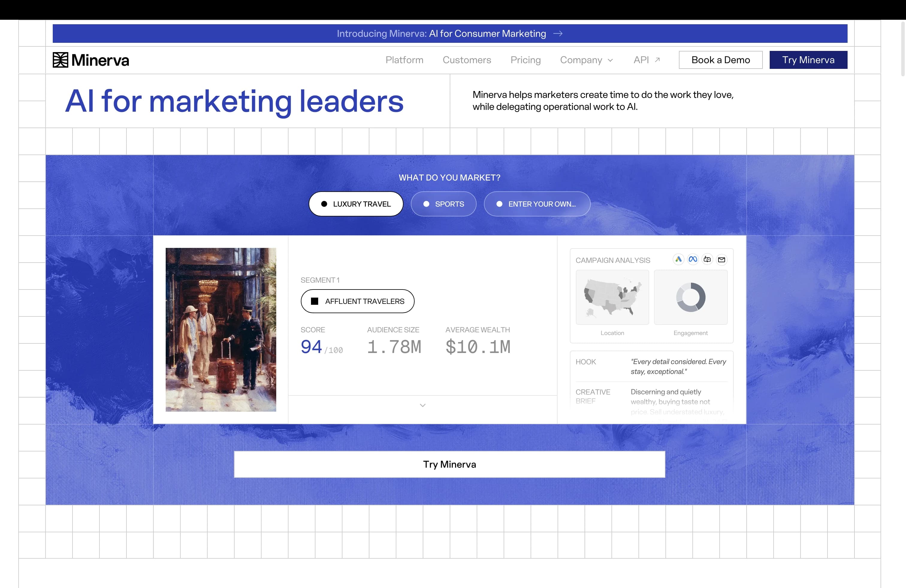Open the Pricing nav item

(x=525, y=60)
